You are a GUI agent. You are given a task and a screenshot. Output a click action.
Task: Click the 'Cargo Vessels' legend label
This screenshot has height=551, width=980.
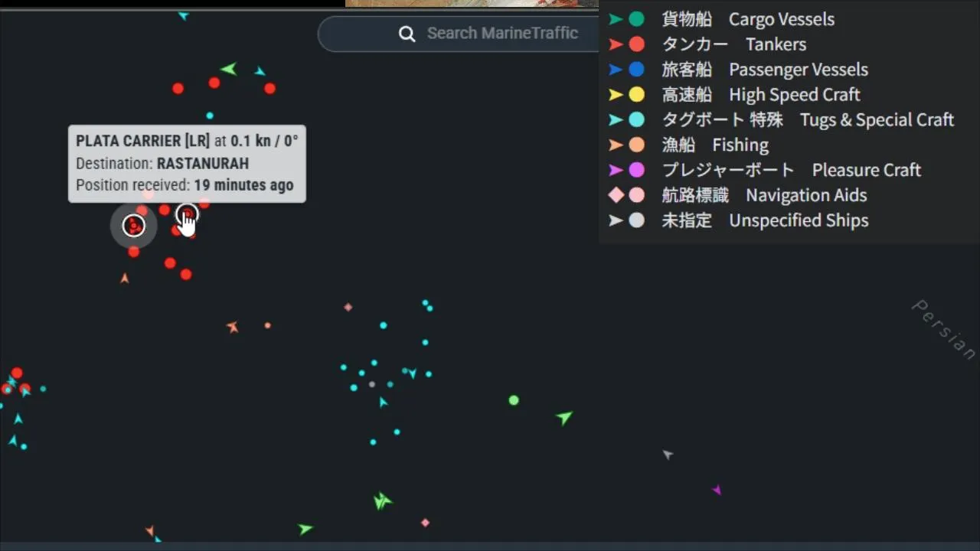click(x=782, y=19)
